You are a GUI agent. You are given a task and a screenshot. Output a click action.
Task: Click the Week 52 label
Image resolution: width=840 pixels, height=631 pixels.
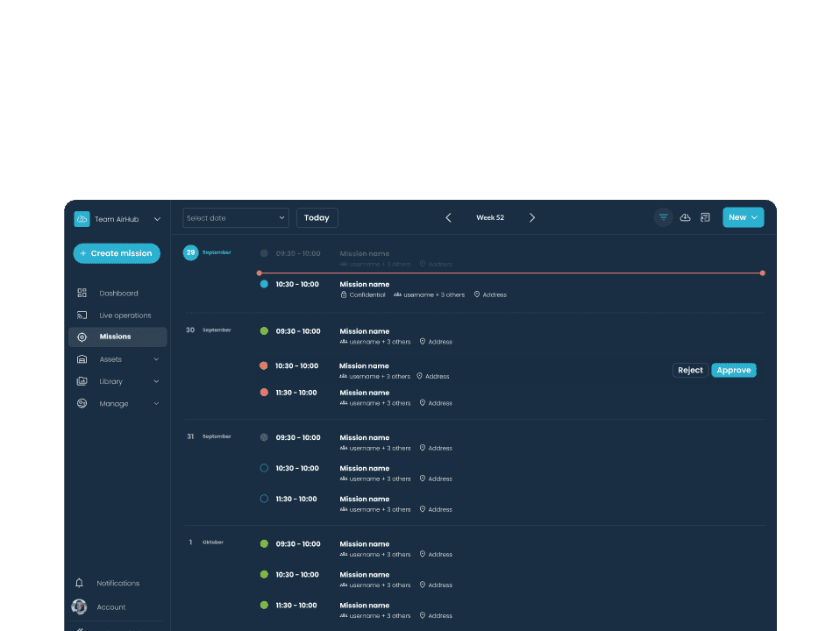tap(490, 217)
